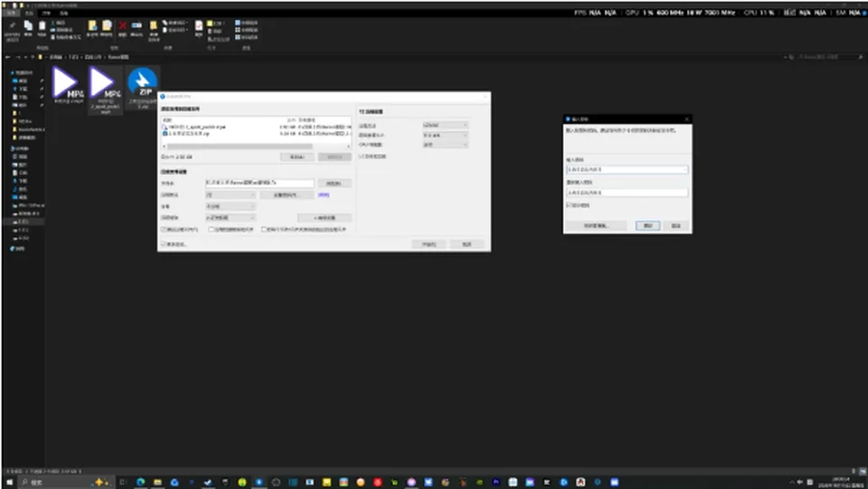The height and width of the screenshot is (489, 868).
Task: Click Cancel in the compress dialog
Action: (467, 244)
